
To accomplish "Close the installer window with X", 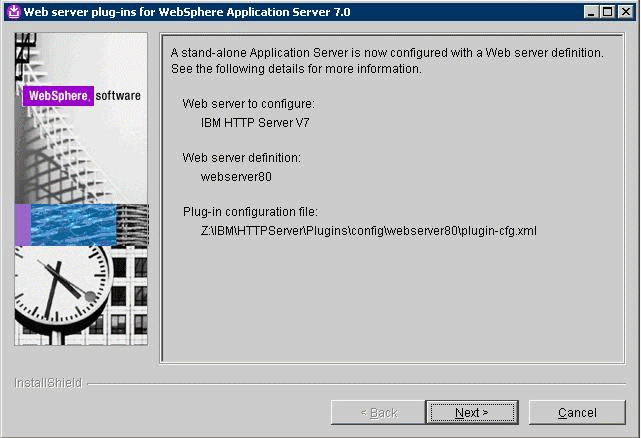I will click(625, 11).
